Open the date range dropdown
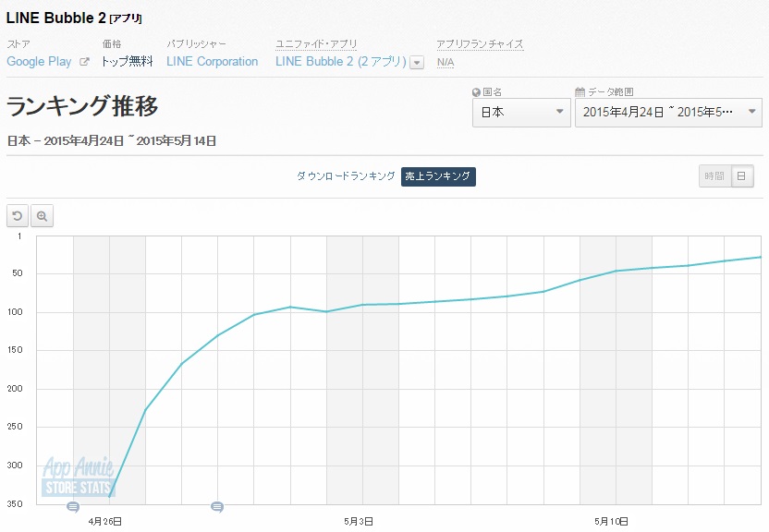This screenshot has width=769, height=532. 668,113
